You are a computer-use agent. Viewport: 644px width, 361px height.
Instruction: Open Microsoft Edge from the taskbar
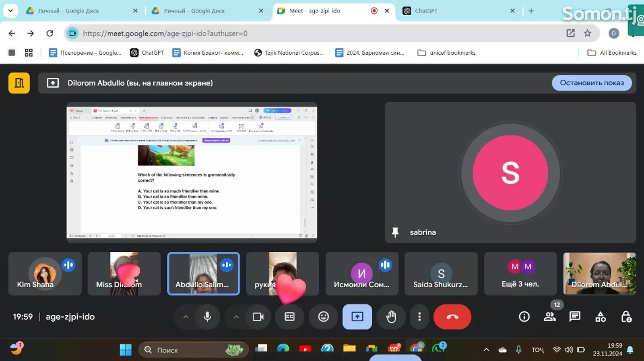click(283, 349)
